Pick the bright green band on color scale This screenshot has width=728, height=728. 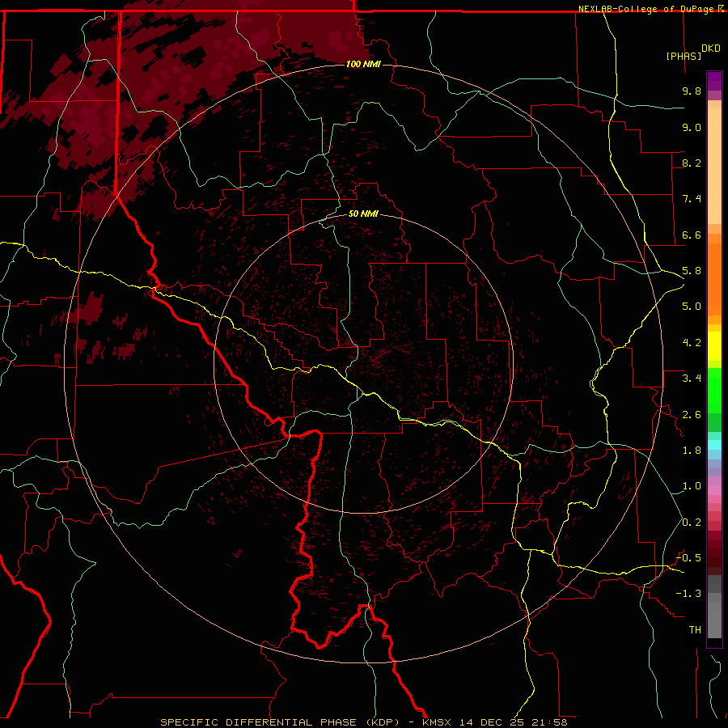pos(714,392)
